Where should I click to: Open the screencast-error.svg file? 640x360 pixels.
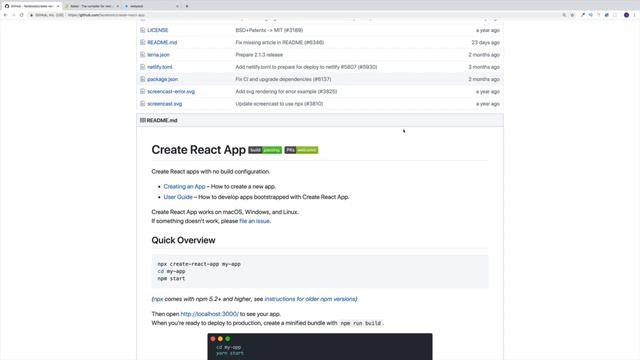click(x=171, y=91)
